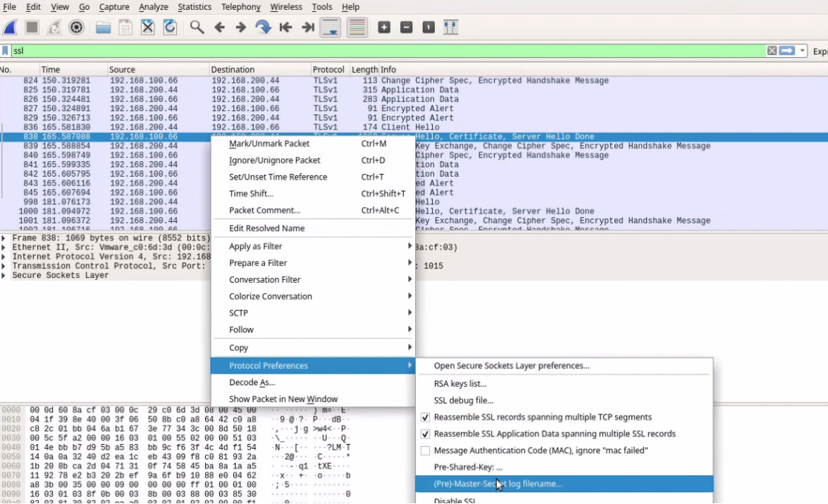Viewport: 828px width, 504px height.
Task: Open the Analyze menu
Action: coord(153,7)
